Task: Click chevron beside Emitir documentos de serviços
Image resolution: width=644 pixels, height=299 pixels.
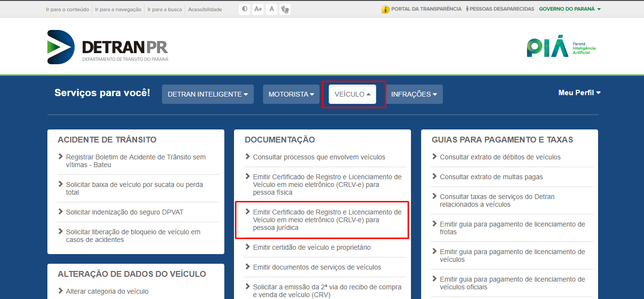Action: click(248, 267)
